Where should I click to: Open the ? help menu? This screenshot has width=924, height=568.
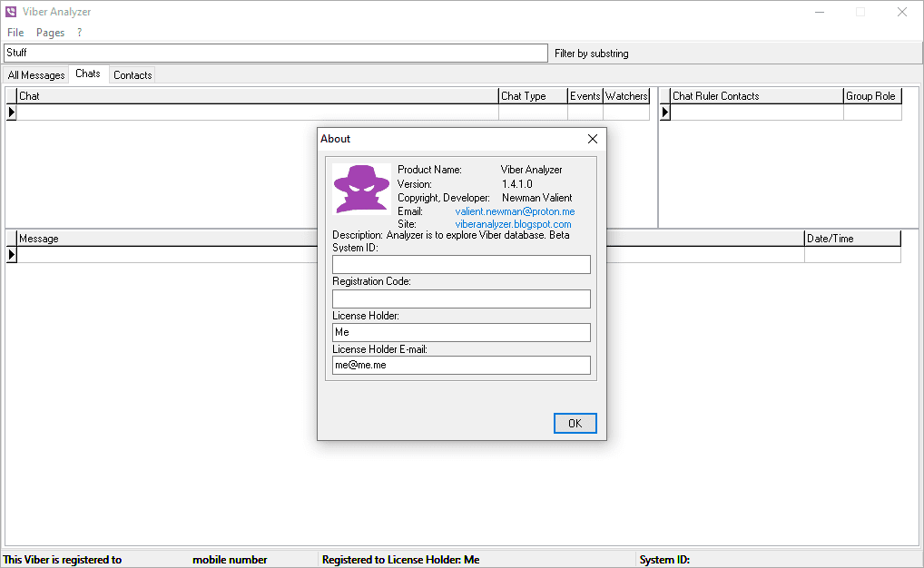click(79, 33)
